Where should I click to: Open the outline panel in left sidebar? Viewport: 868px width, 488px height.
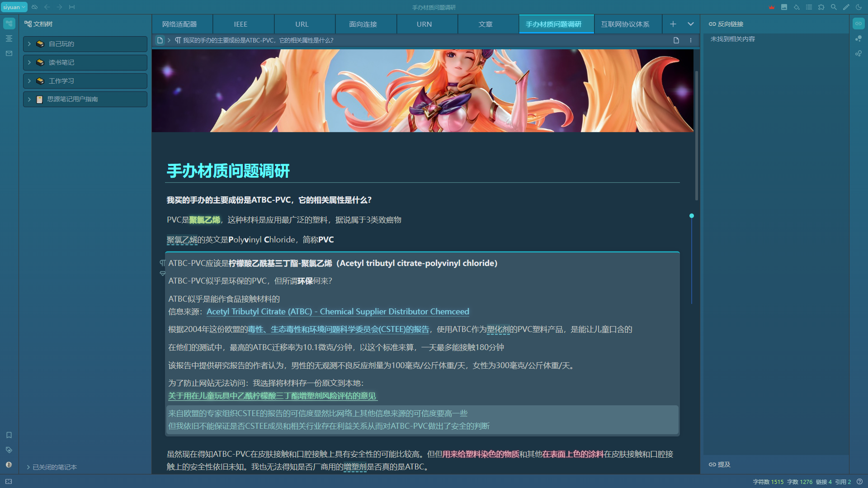(9, 38)
